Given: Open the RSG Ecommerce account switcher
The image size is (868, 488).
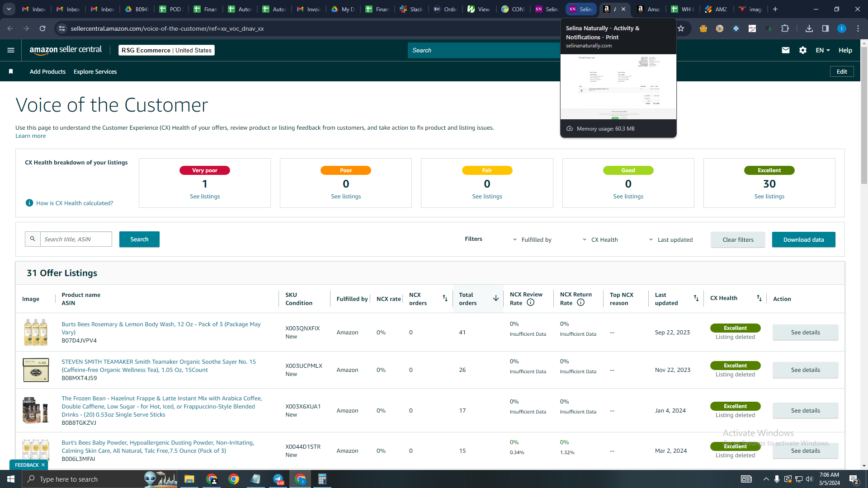Looking at the screenshot, I should click(x=166, y=50).
